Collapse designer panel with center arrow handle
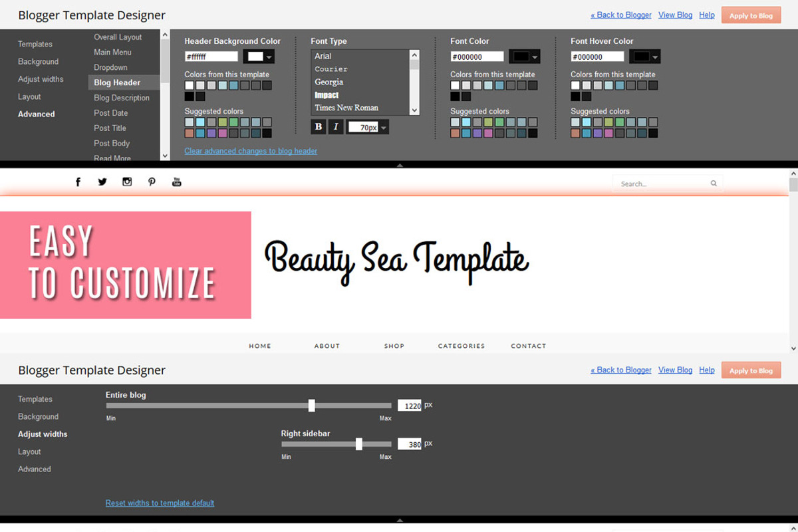The width and height of the screenshot is (798, 532). 399,164
